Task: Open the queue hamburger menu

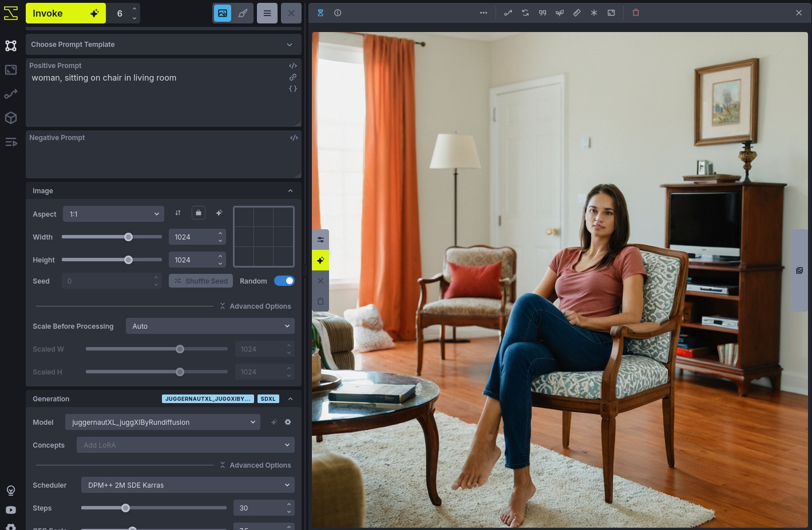Action: pyautogui.click(x=267, y=13)
